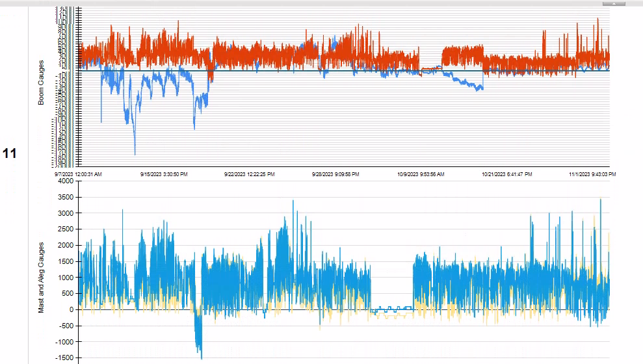Screen dimensions: 643x364
Task: Click the 10/9/2023 9:53:56 AM time label
Action: tap(421, 174)
